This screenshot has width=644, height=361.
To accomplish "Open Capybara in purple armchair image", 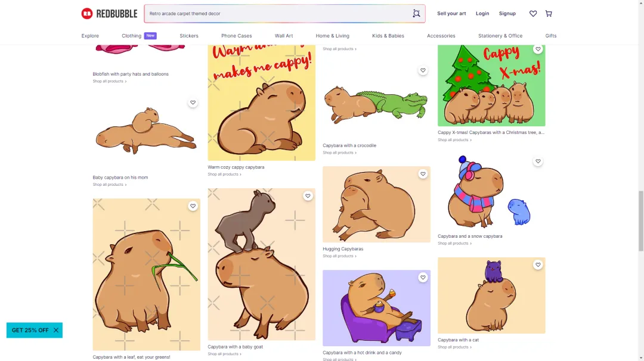I will 377,307.
